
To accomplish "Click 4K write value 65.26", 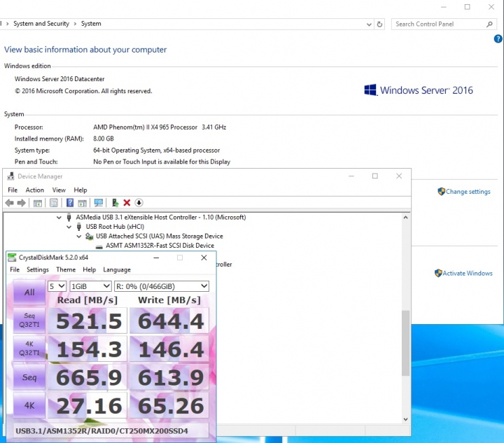I will tap(169, 405).
